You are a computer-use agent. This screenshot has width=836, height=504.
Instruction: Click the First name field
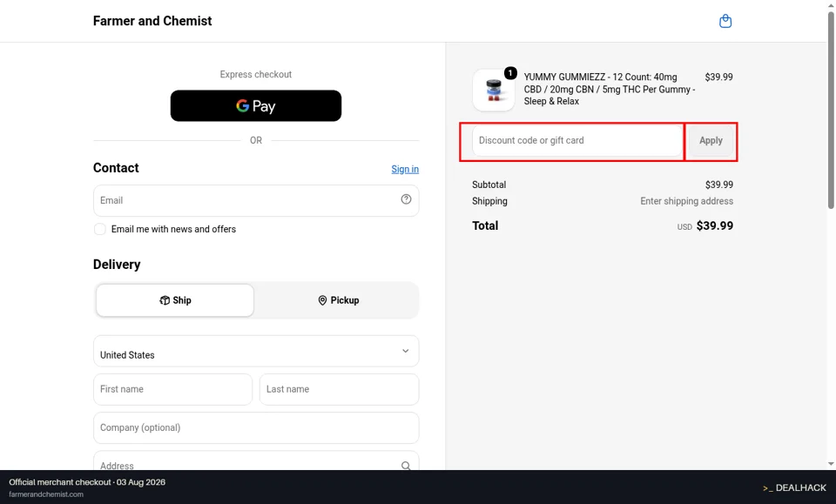[x=172, y=389]
